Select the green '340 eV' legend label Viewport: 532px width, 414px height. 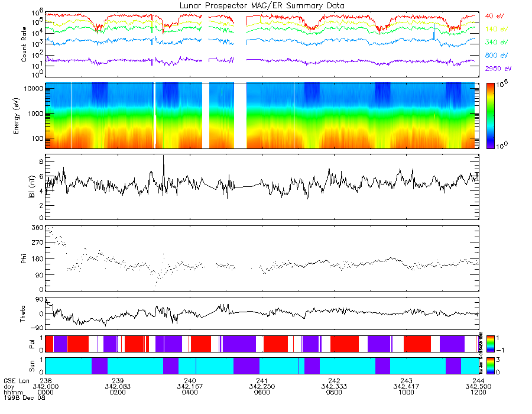pos(497,42)
